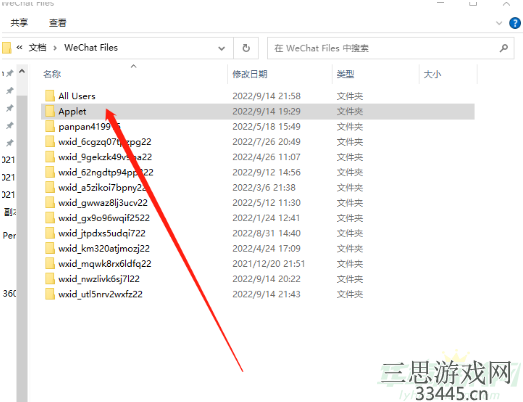Sort by 类型 column header

[345, 74]
